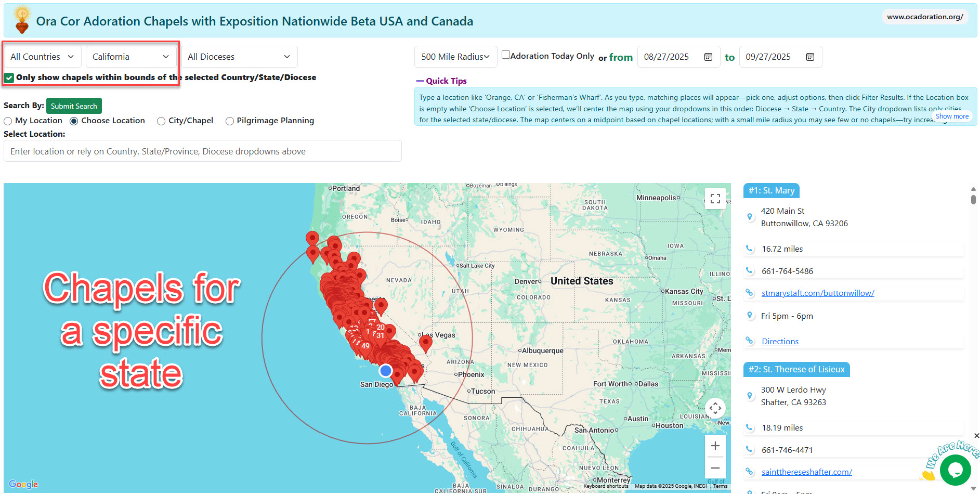Click the cluster marker labeled 49
Viewport: 980px width, 494px height.
(x=365, y=346)
